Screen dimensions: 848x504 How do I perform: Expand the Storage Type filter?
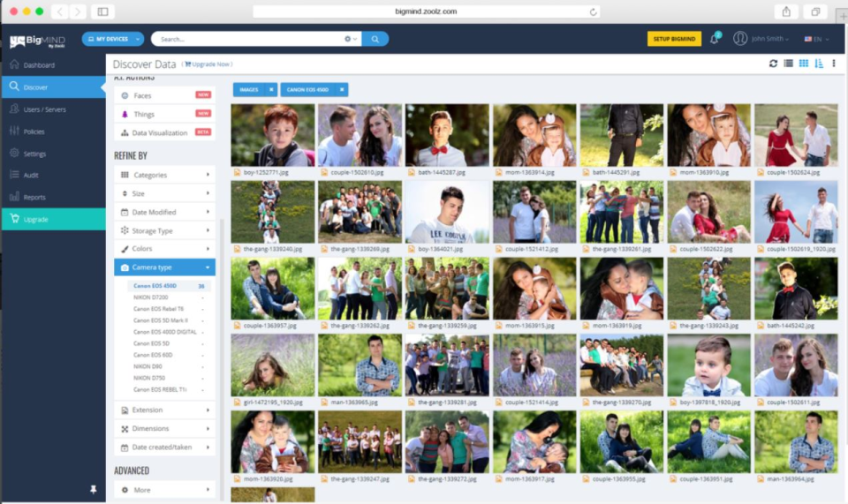tap(164, 230)
